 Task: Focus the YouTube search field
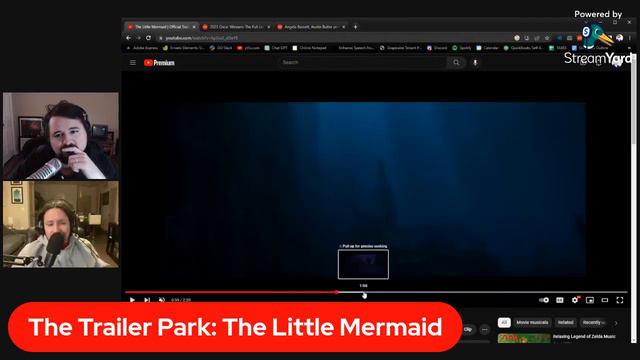362,62
